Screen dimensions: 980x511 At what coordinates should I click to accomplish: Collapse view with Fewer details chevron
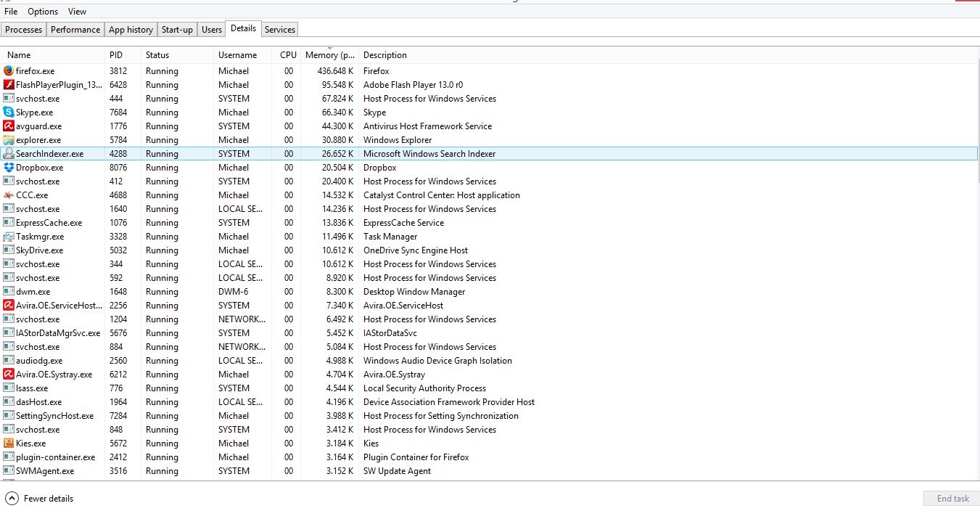coord(12,499)
